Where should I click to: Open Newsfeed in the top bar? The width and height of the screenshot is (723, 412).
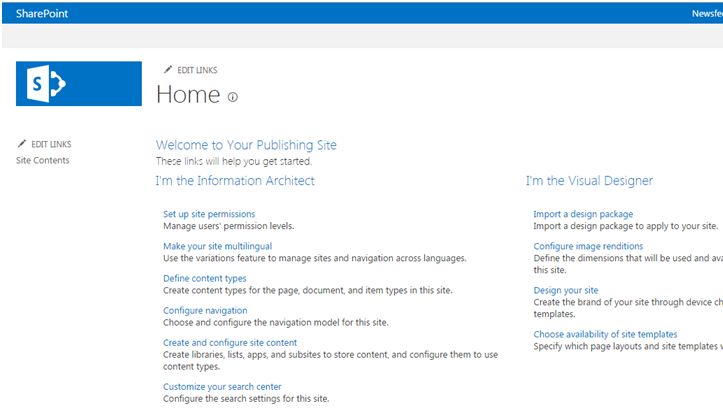(x=706, y=13)
